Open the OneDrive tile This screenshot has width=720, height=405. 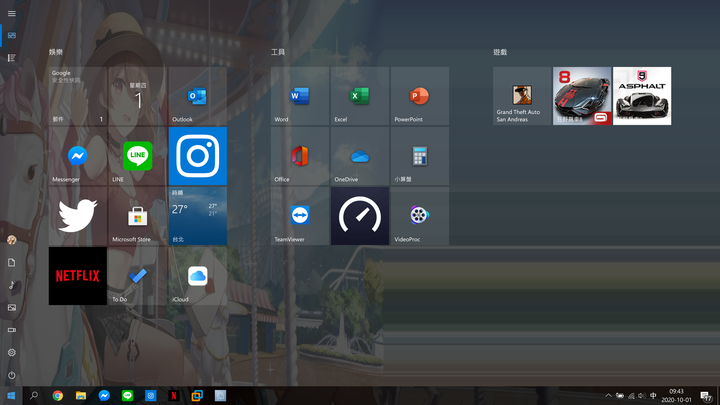coord(360,156)
